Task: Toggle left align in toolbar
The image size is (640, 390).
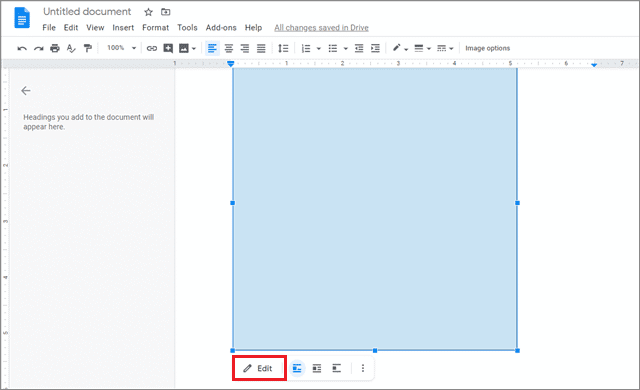Action: [x=212, y=48]
